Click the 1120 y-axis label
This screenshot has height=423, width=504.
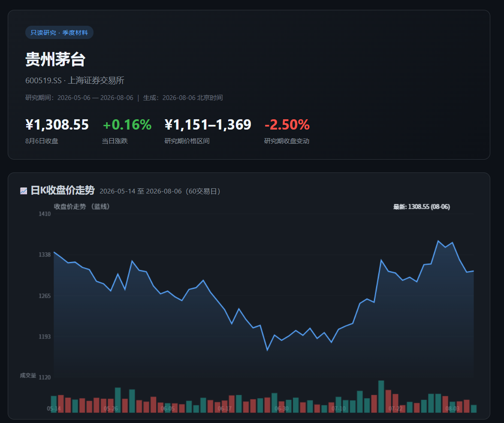pos(45,378)
